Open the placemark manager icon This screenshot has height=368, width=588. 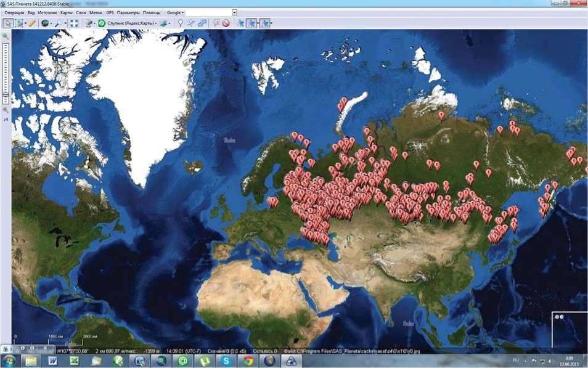pos(216,23)
